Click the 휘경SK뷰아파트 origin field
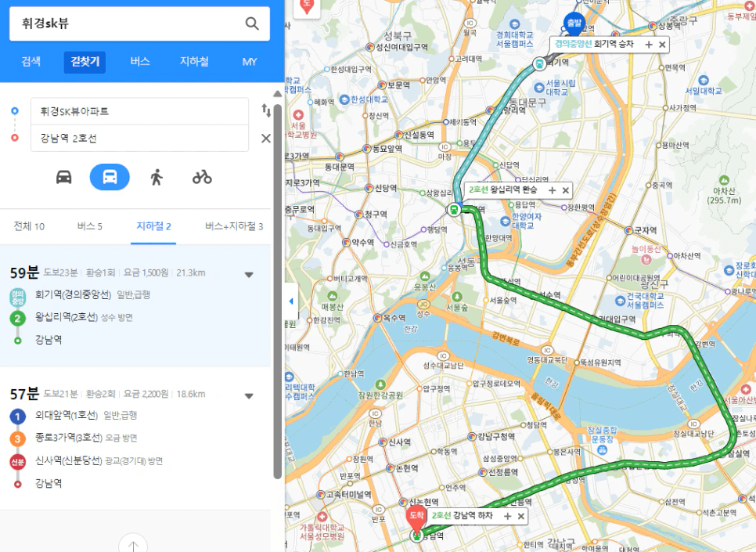 click(x=140, y=111)
